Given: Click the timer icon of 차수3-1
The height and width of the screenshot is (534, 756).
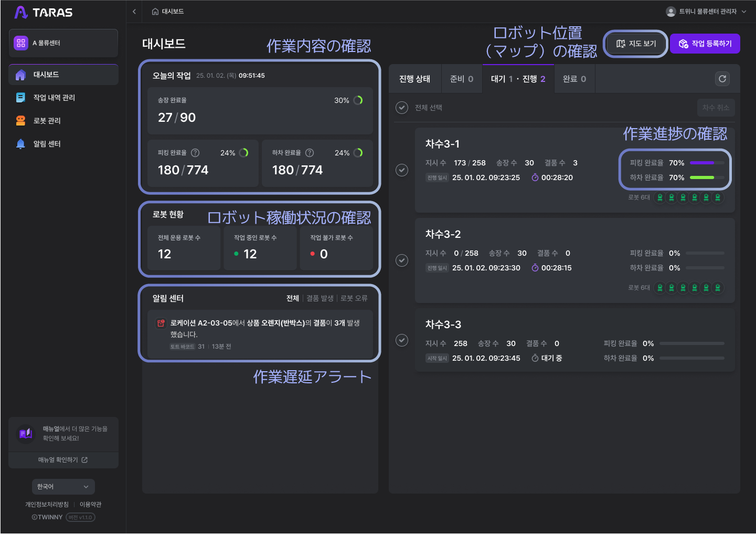Looking at the screenshot, I should pyautogui.click(x=535, y=177).
